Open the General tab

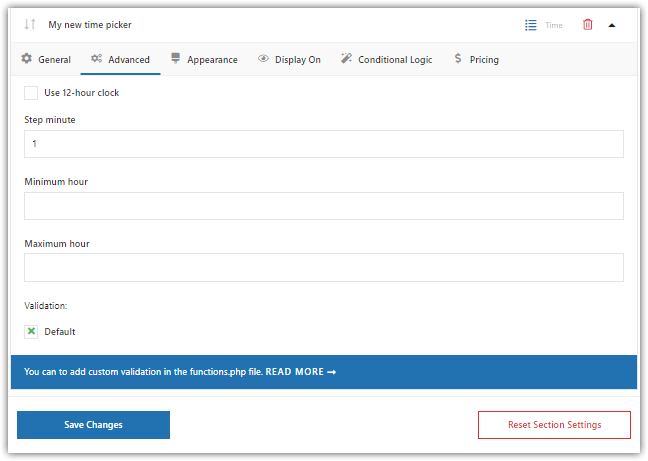tap(46, 59)
